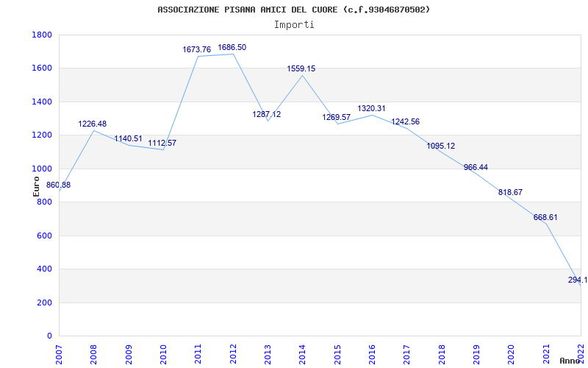588x368 pixels.
Task: Click the 600 y-axis tick label
Action: click(x=45, y=236)
